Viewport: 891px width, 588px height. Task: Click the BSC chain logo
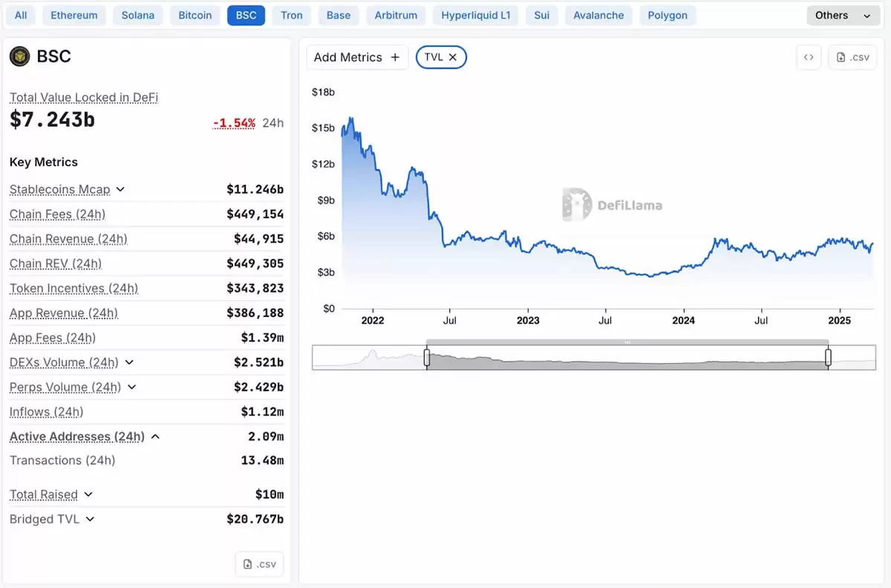coord(19,56)
